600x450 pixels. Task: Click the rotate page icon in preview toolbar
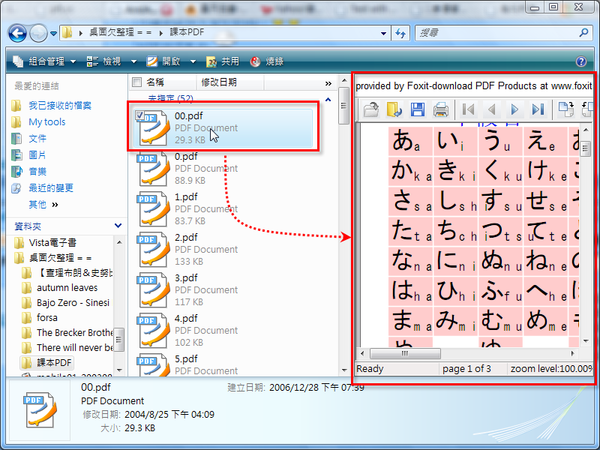[566, 109]
